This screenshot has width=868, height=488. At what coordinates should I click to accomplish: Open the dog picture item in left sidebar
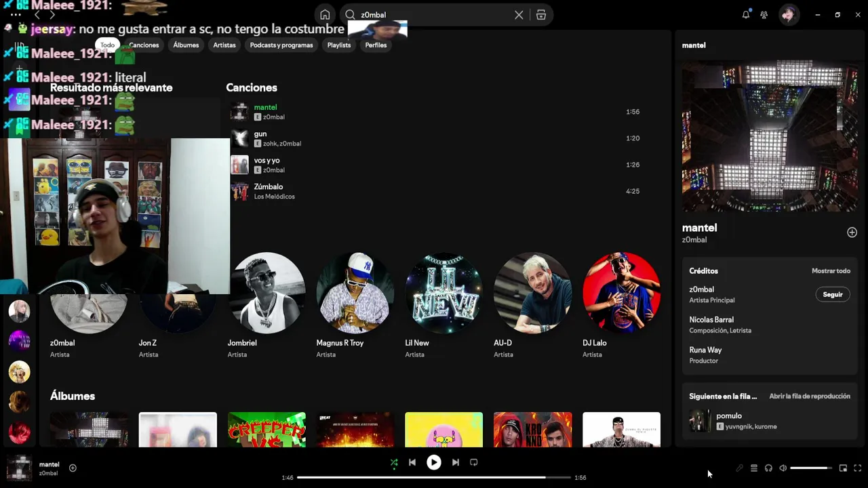[x=19, y=371]
